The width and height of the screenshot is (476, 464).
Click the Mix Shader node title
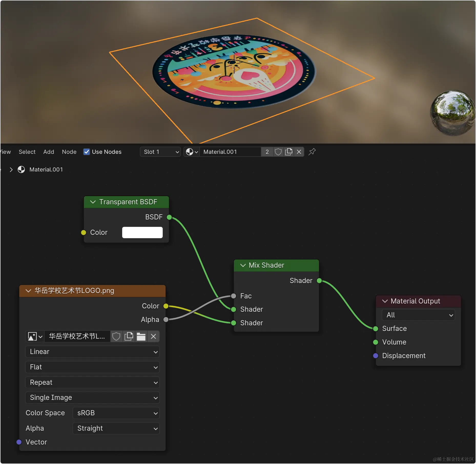[x=266, y=265]
